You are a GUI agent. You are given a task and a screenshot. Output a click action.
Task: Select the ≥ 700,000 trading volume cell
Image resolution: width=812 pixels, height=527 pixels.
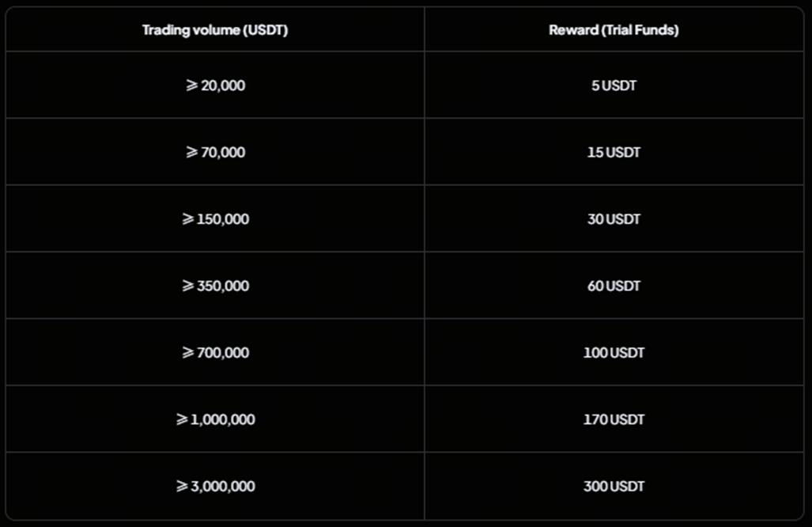point(215,353)
